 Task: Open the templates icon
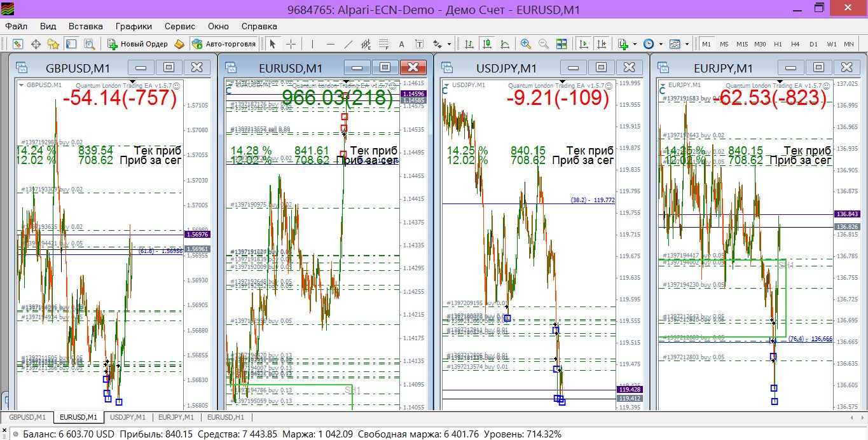(674, 44)
